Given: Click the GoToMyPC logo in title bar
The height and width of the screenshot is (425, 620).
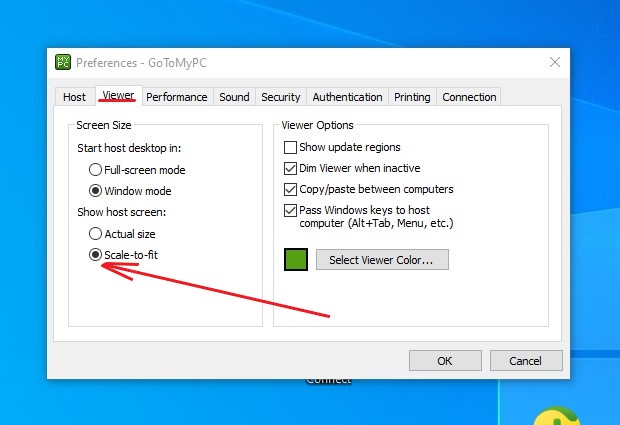Looking at the screenshot, I should tap(63, 62).
